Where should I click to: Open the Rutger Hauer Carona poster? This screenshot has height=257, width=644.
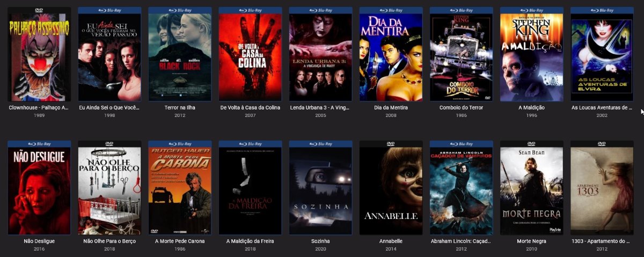(180, 188)
